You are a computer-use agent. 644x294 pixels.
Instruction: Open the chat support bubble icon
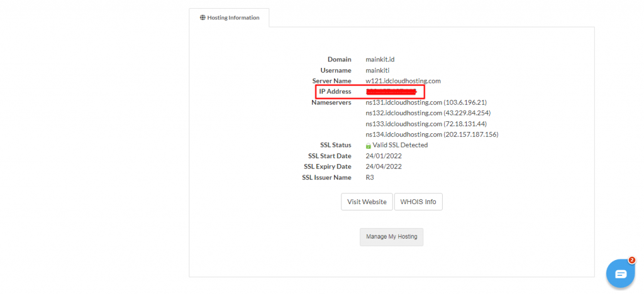(x=621, y=274)
